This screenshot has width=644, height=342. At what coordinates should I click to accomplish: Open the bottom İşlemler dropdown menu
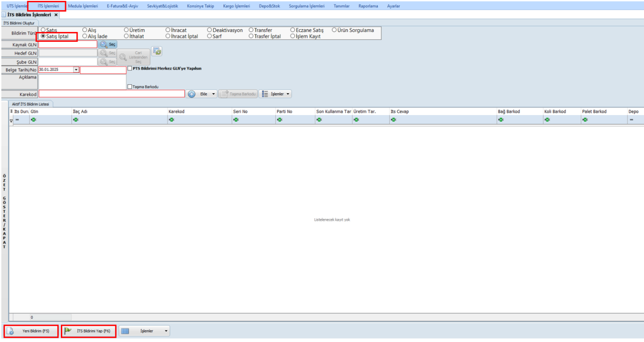click(166, 331)
